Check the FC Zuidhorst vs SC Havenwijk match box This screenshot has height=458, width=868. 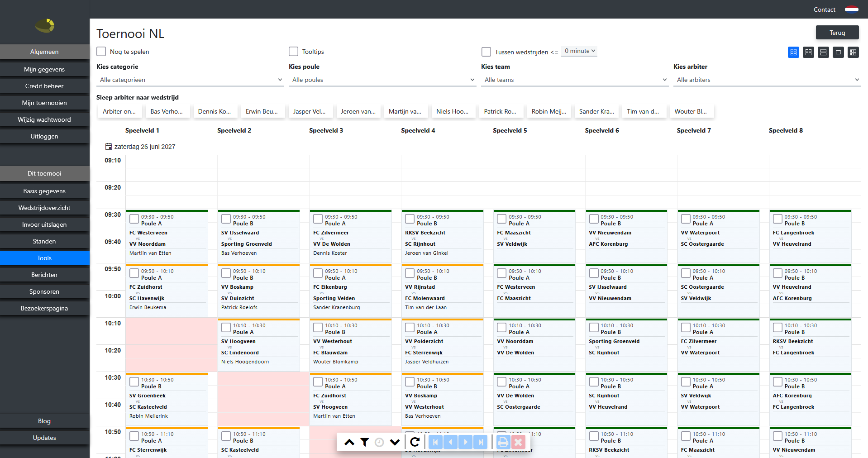pyautogui.click(x=134, y=273)
